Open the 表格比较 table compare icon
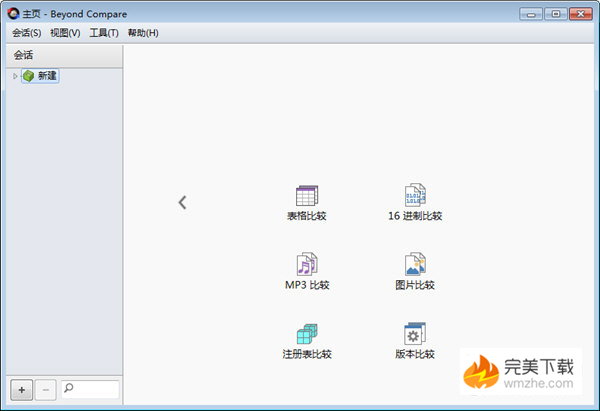 point(307,196)
